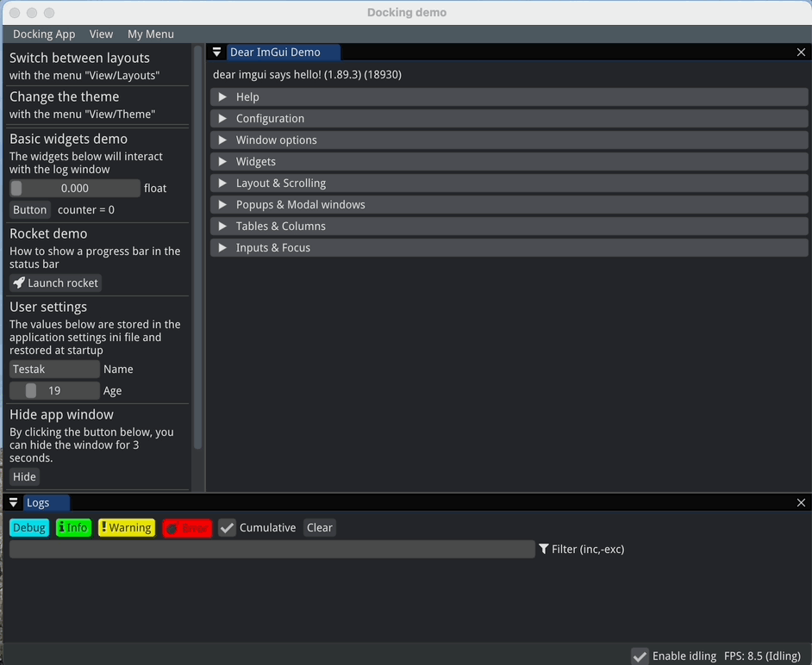This screenshot has height=665, width=812.
Task: Click the 'dear imgui says hello!' version text
Action: [307, 75]
